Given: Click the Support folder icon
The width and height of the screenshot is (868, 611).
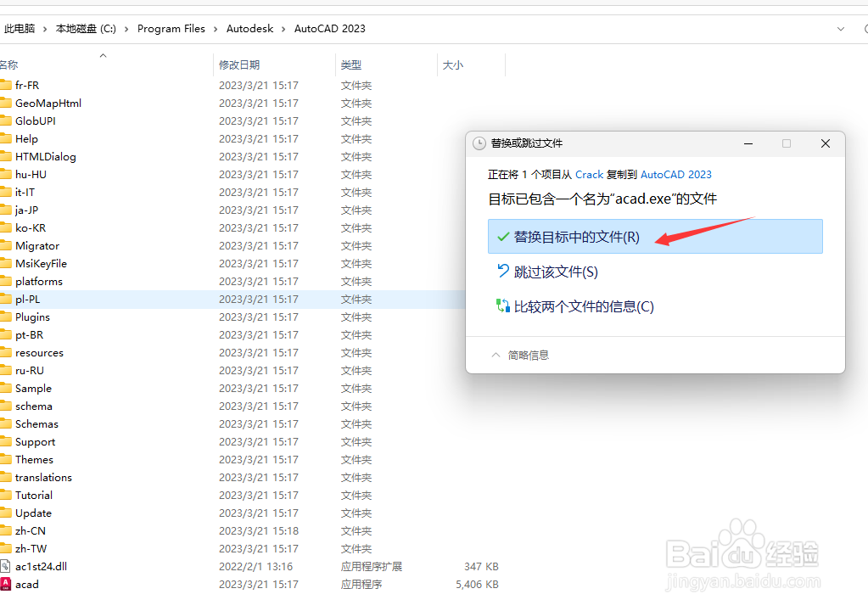Looking at the screenshot, I should tap(6, 441).
